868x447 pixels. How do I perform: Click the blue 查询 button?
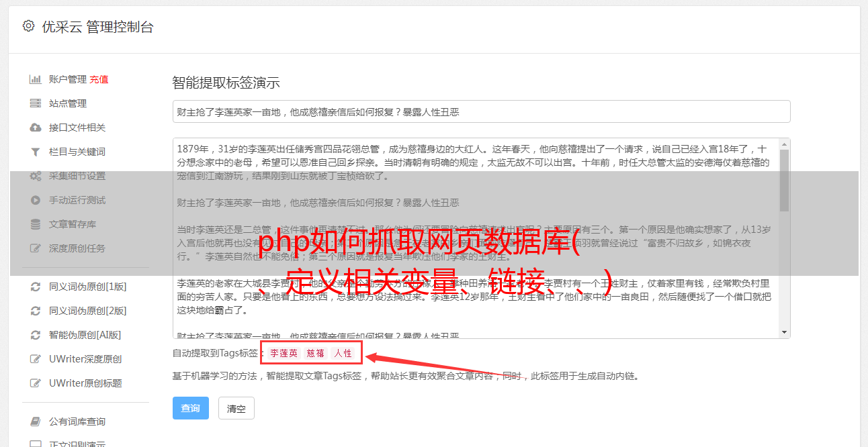tap(191, 408)
